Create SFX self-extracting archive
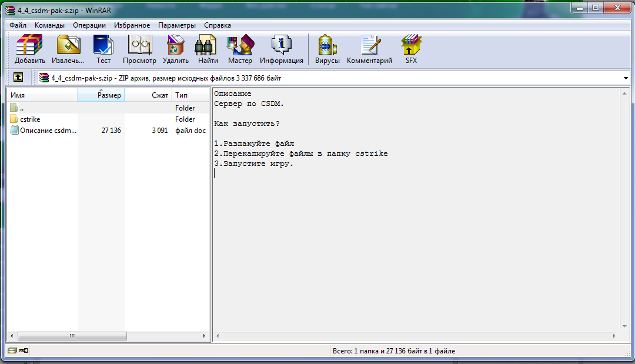This screenshot has height=364, width=635. click(x=411, y=49)
